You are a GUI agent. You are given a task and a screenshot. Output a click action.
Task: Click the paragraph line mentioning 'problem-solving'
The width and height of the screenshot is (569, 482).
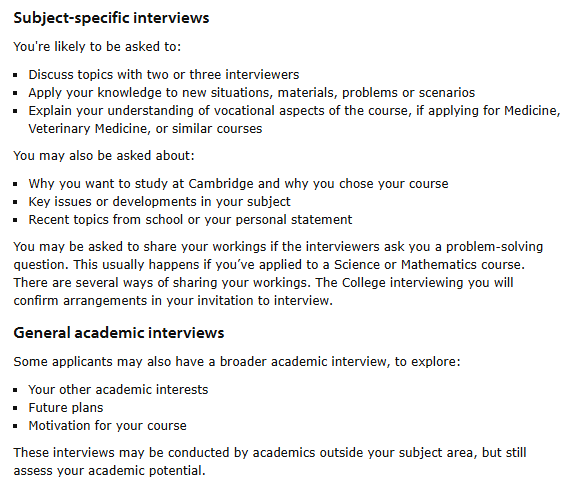coord(278,247)
